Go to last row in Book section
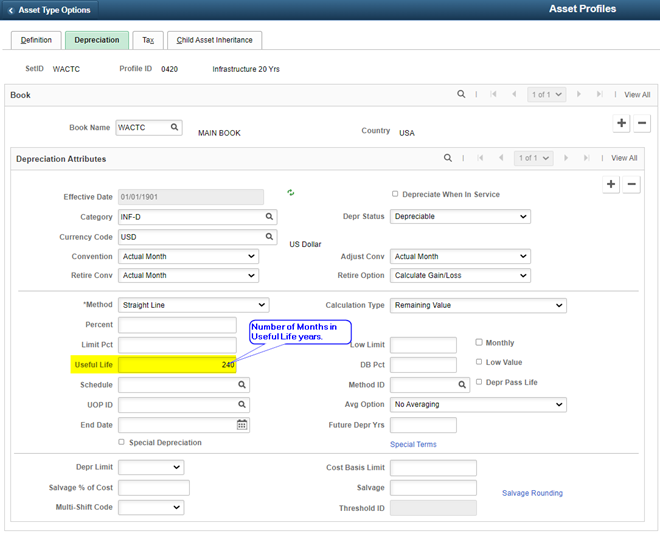Screen dimensions: 660x534 pyautogui.click(x=599, y=94)
